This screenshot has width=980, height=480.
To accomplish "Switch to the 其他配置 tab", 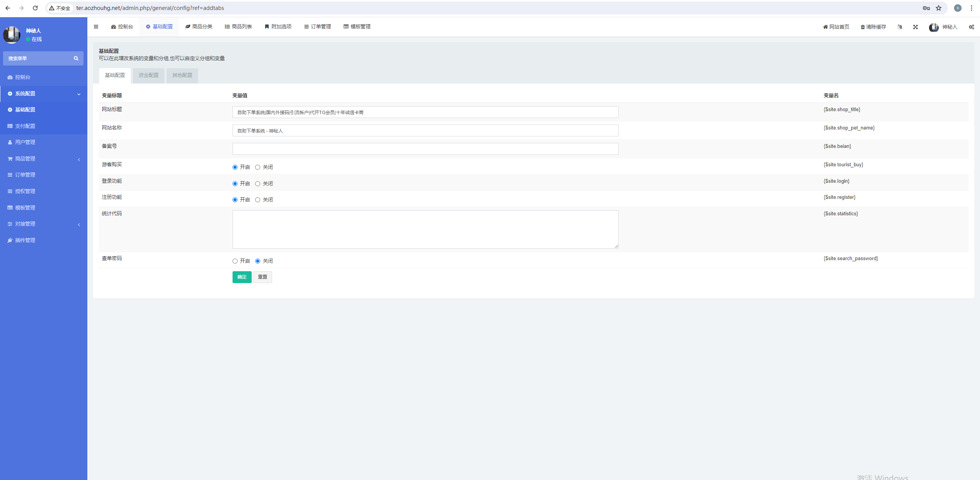I will (x=182, y=75).
